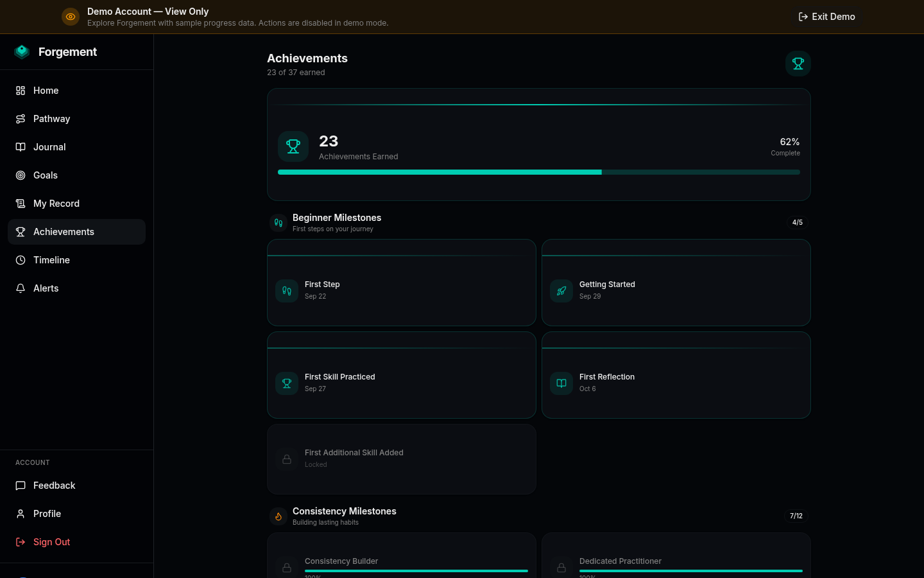Viewport: 924px width, 578px height.
Task: Click the overall achievements progress bar
Action: coord(539,172)
